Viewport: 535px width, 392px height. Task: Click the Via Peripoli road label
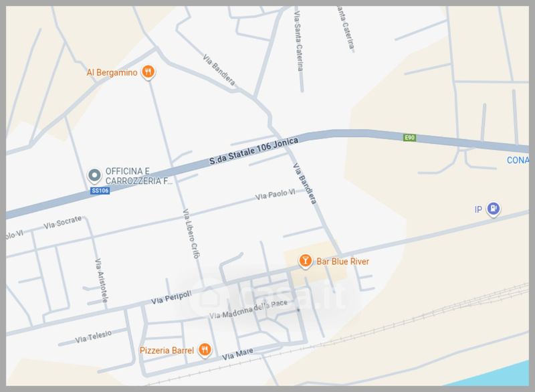[171, 298]
